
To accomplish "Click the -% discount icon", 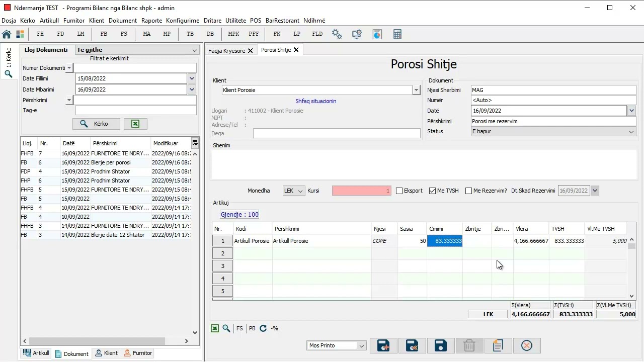I will tap(274, 328).
